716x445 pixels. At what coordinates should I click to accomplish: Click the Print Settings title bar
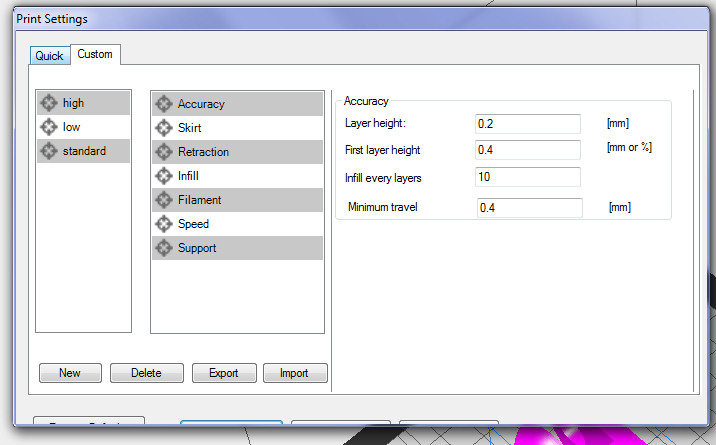click(x=361, y=19)
